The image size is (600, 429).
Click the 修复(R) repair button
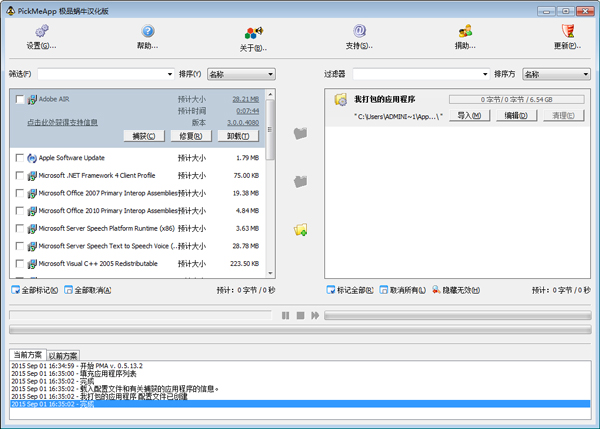(191, 136)
